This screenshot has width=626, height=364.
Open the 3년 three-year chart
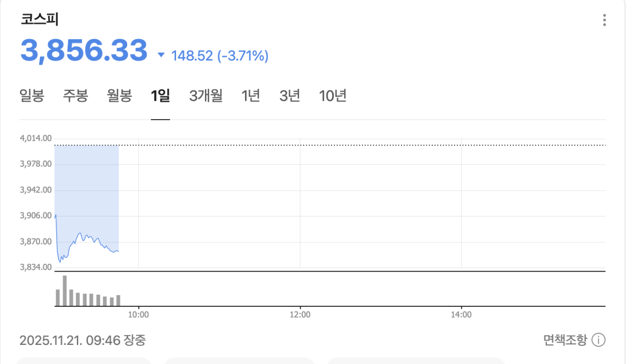point(290,96)
